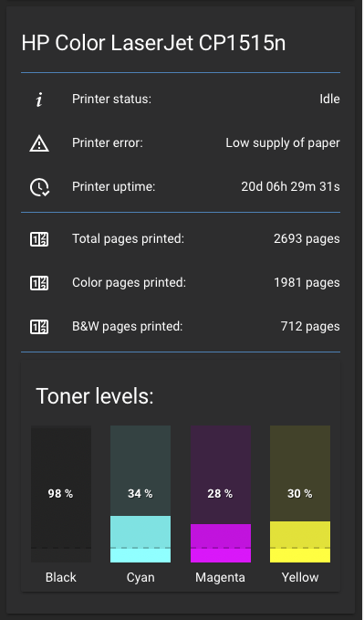Click the warning triangle icon for Printer error
This screenshot has width=364, height=620.
coord(39,143)
